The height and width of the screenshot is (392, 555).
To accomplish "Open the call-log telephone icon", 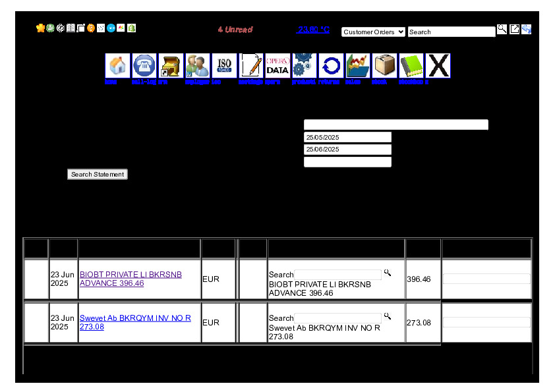I will (144, 66).
